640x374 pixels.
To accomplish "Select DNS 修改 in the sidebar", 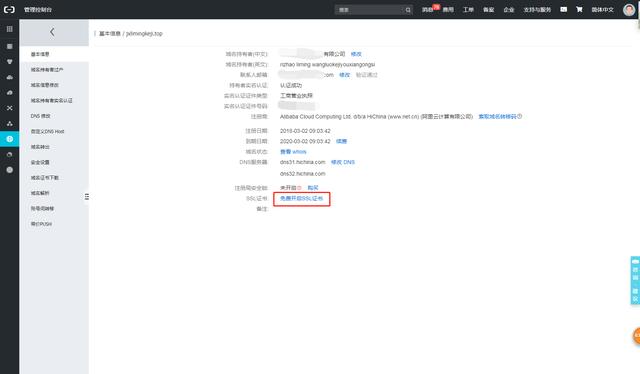I will [x=40, y=116].
